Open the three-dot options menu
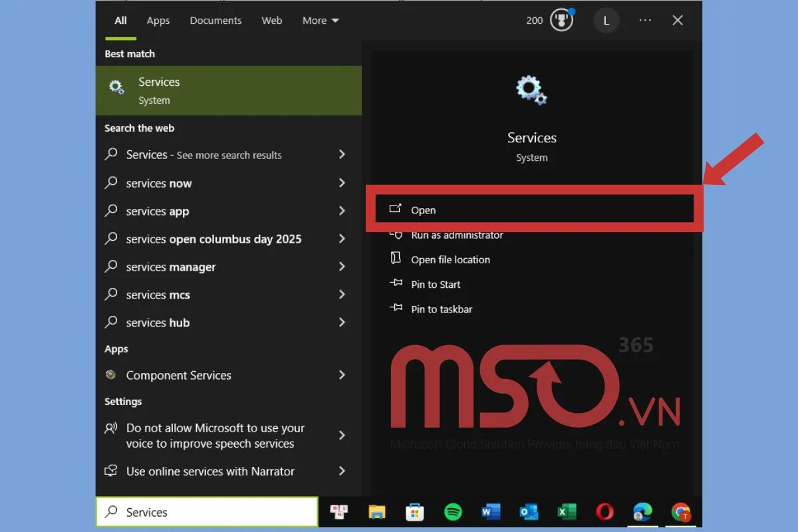The height and width of the screenshot is (532, 798). (645, 21)
